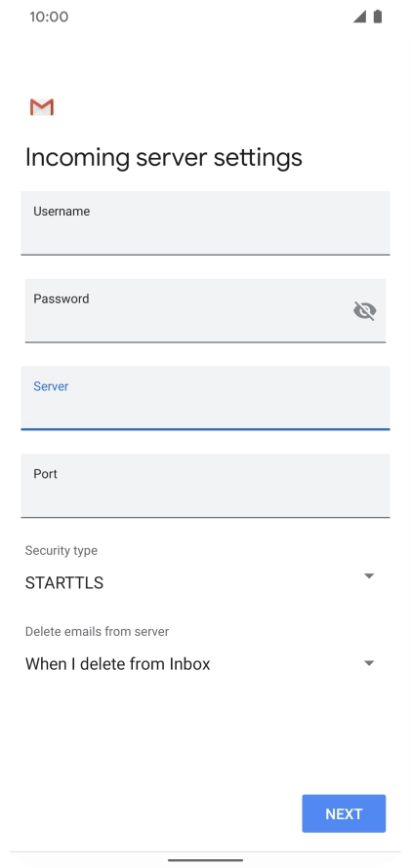
Task: Tap the Delete emails from server label
Action: click(97, 632)
